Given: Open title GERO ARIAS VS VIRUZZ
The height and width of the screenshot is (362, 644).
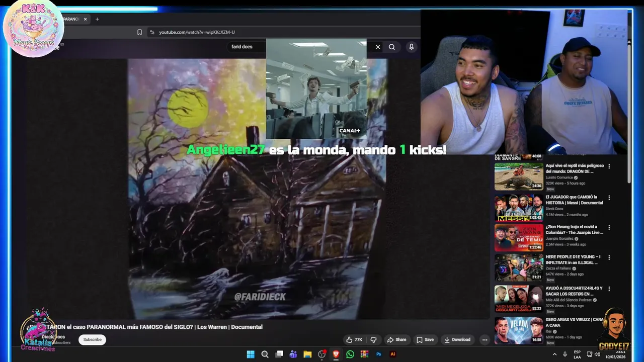Looking at the screenshot, I should (574, 322).
